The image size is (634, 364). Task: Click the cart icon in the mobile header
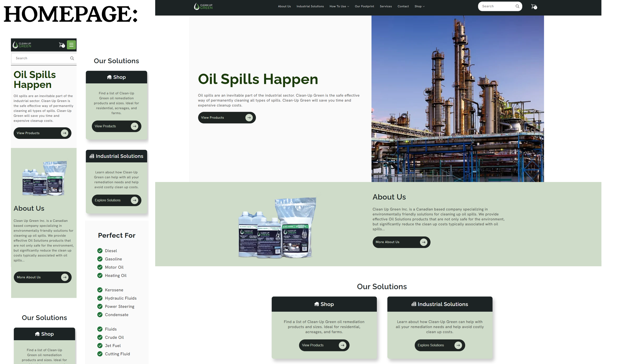[x=61, y=45]
